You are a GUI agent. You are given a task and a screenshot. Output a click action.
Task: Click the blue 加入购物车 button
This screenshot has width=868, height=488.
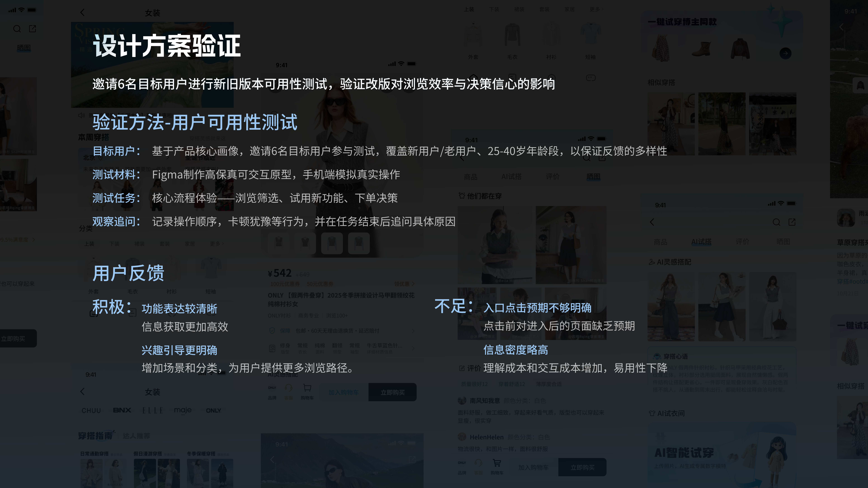[344, 392]
